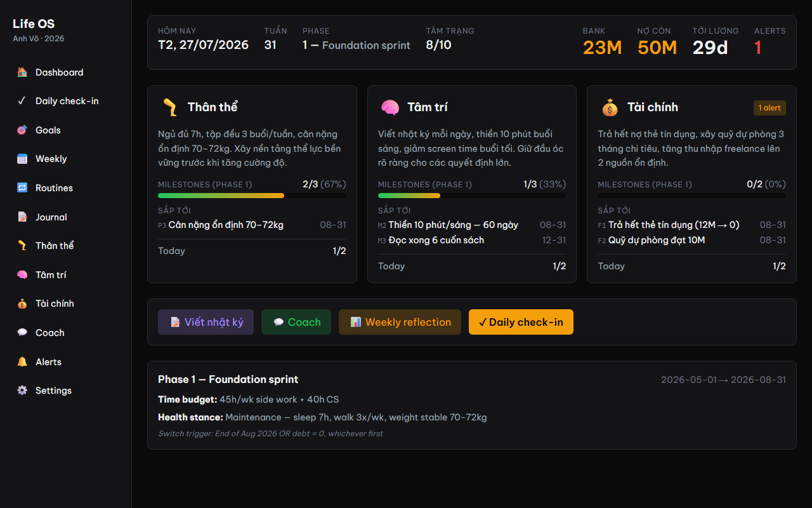Open milestone Cân nặng ổn định 70-72kg

tap(252, 225)
